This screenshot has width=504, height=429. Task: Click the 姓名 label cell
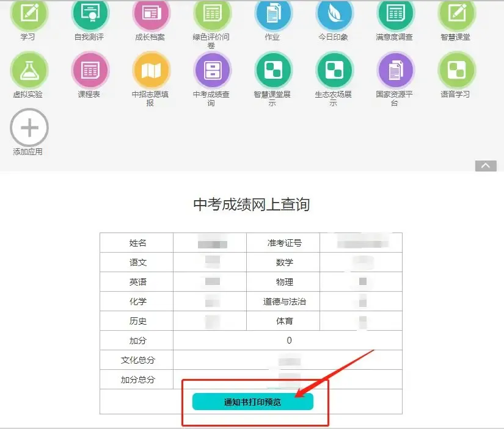[x=137, y=243]
